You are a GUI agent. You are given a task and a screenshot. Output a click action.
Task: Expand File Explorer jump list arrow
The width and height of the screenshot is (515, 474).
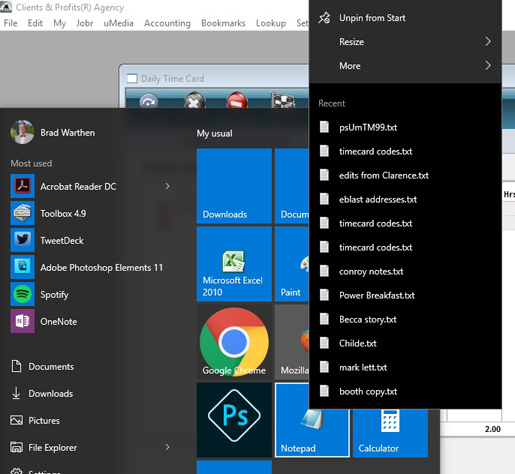coord(167,447)
